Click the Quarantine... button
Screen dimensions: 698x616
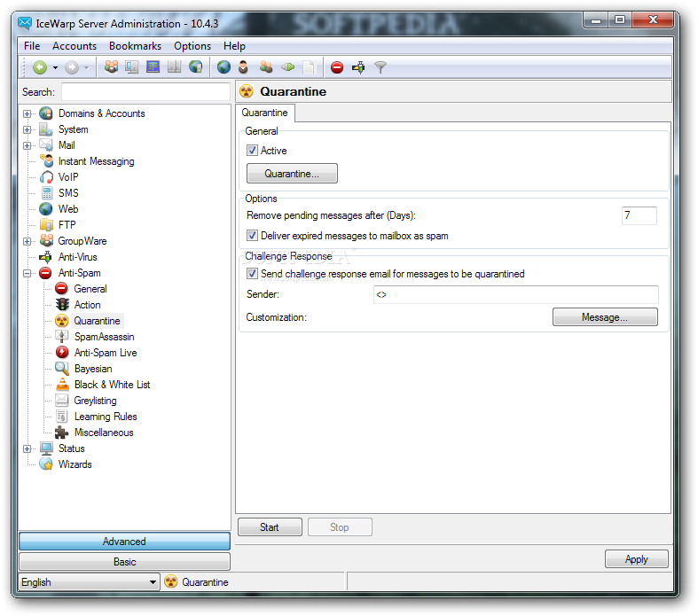[292, 174]
